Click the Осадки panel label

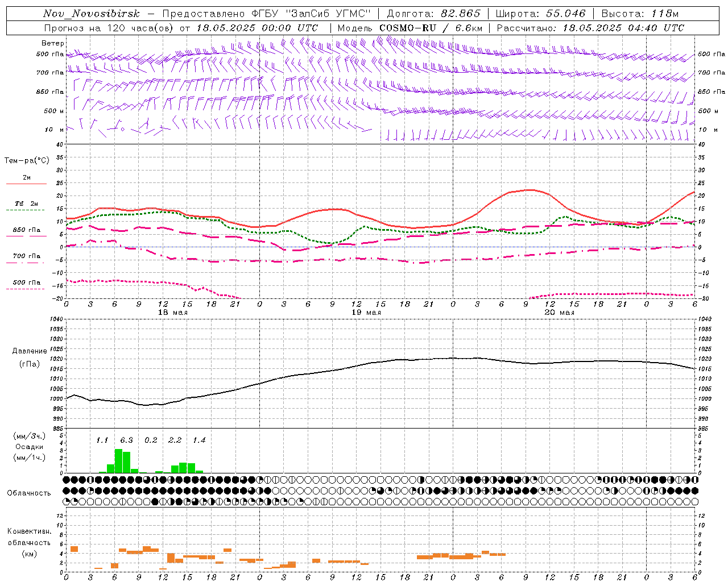[x=29, y=447]
